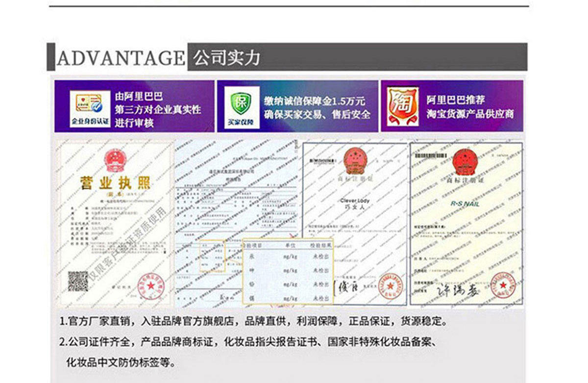Click the 砷 row in the test table
The width and height of the screenshot is (588, 383).
click(288, 270)
